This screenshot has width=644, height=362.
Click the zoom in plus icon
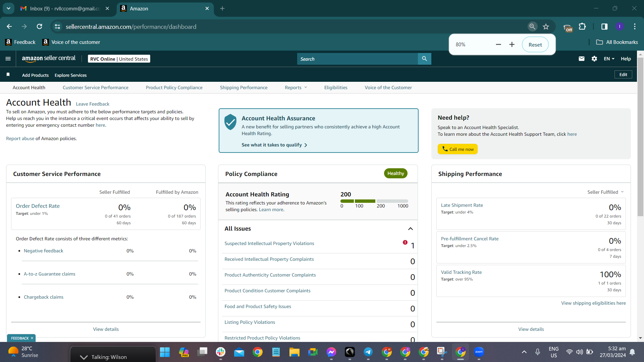[512, 45]
